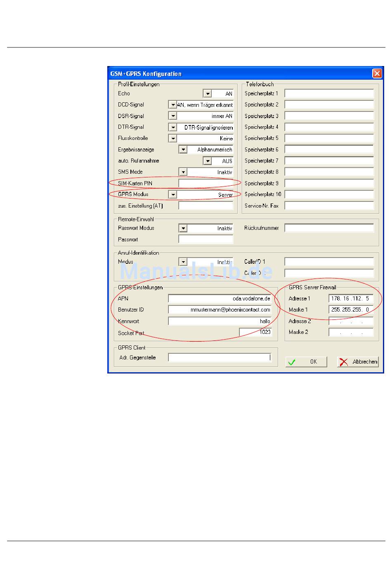Click the Kennwort field
Viewport: 392px width, 586px height.
pos(220,321)
